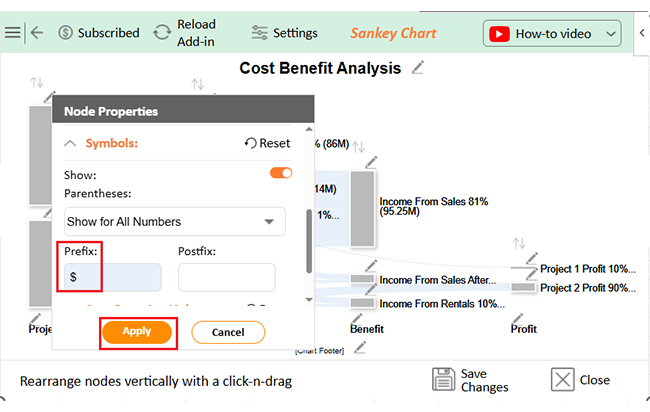Click the Save Changes disk icon

(443, 379)
